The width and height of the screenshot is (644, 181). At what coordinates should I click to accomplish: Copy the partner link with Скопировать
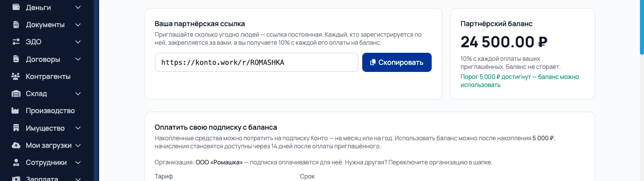click(397, 62)
